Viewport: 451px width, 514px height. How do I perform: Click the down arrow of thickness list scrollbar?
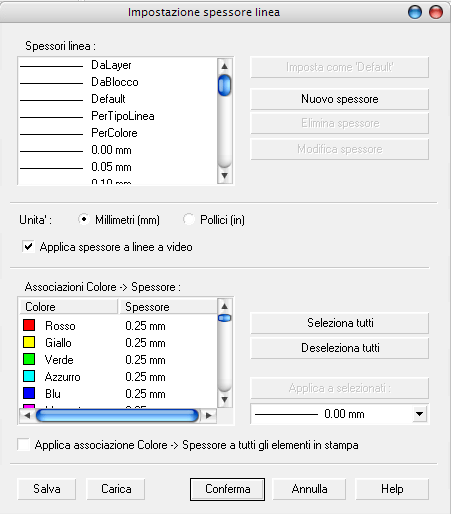pos(225,175)
